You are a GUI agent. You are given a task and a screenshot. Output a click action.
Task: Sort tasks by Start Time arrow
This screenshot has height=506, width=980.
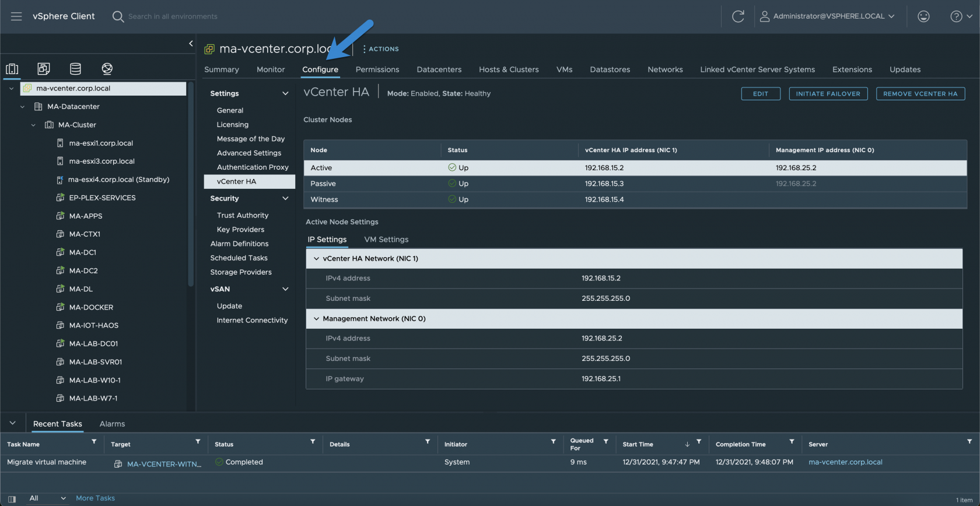tap(687, 444)
